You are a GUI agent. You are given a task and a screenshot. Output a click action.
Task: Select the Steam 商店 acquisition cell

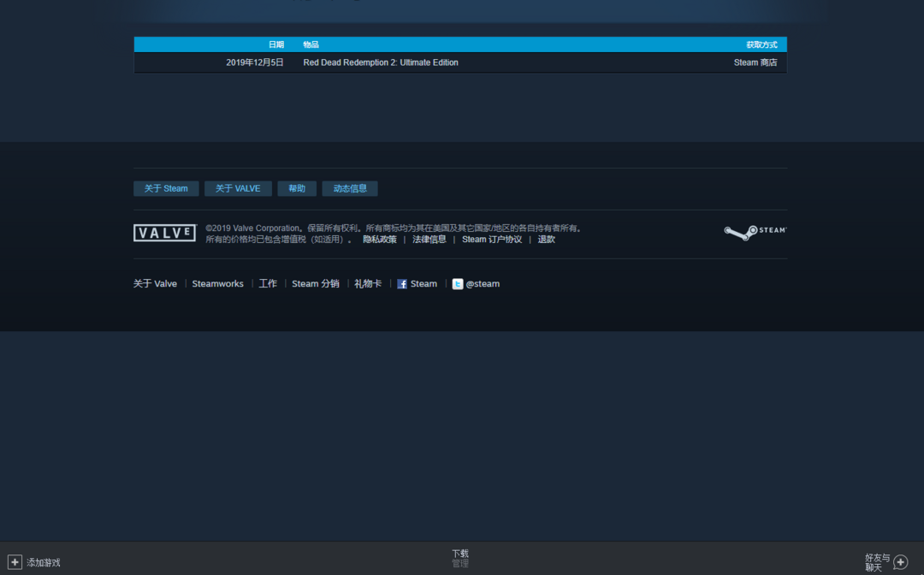[755, 62]
